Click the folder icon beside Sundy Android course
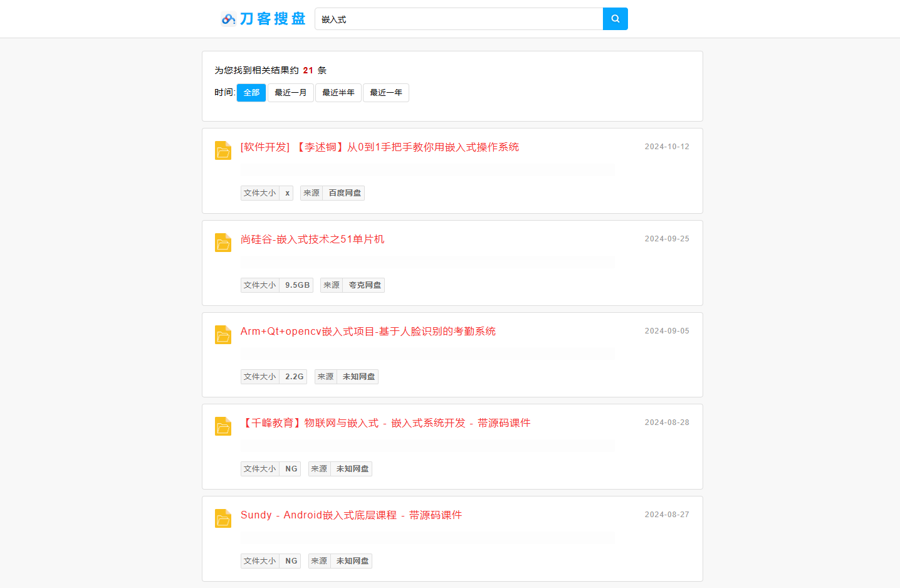900x588 pixels. 223,519
